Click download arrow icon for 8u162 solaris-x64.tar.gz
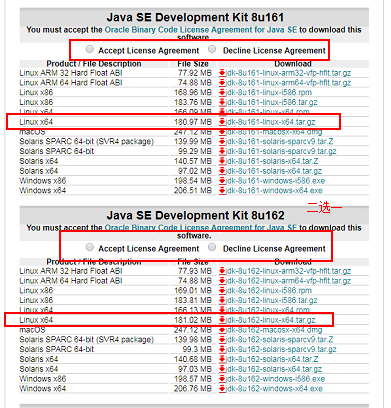Viewport: 391px width, 408px height. pos(222,369)
